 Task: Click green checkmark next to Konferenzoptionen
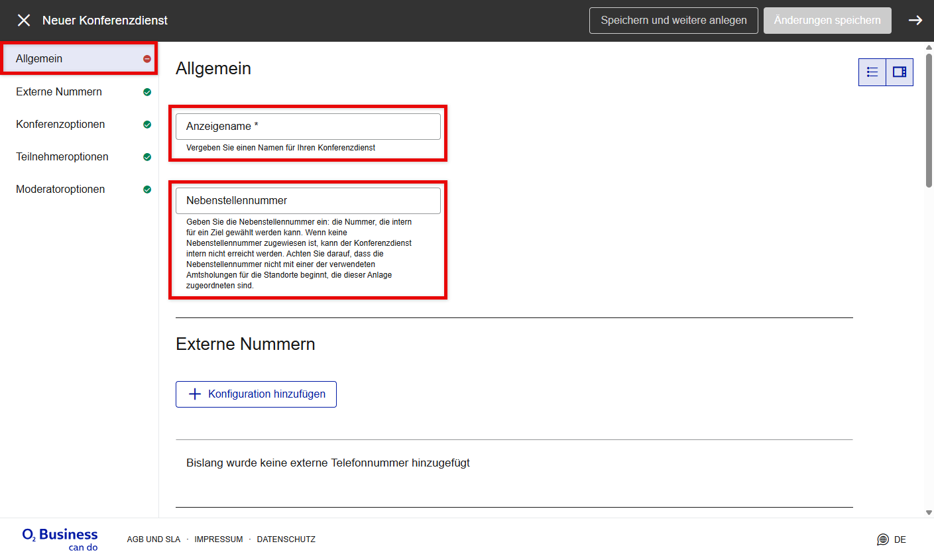coord(147,125)
